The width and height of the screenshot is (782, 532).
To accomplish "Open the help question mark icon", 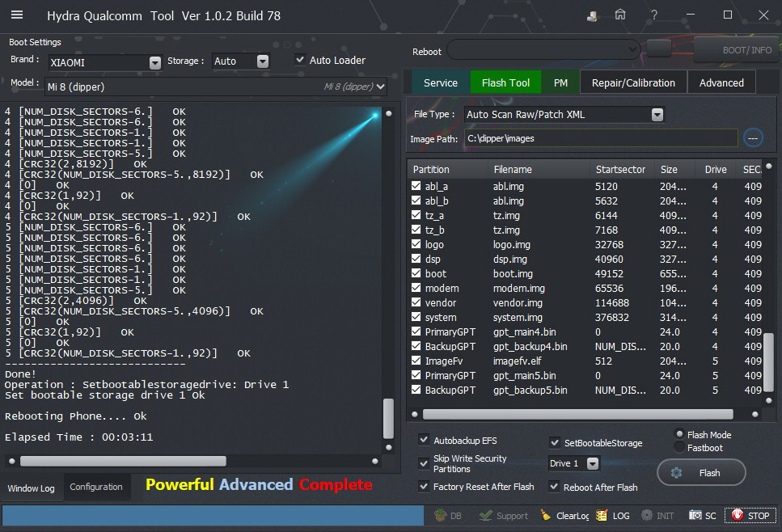I will pos(654,15).
